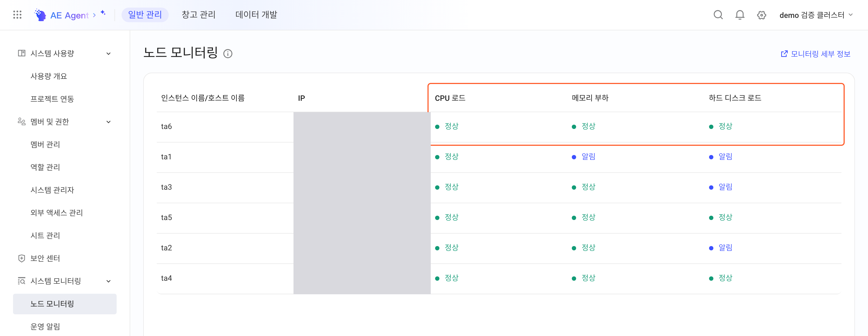
Task: Click ta3 하드 디스크 로드 알림 status
Action: coord(721,187)
